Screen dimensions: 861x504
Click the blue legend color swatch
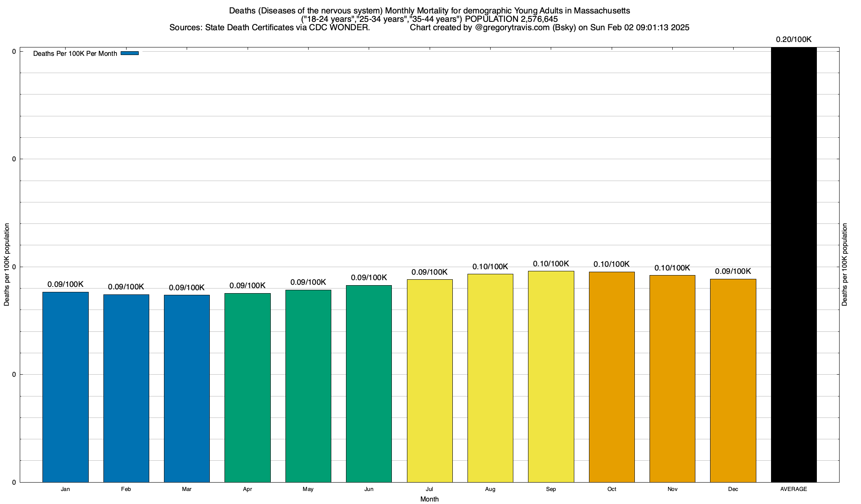click(129, 53)
